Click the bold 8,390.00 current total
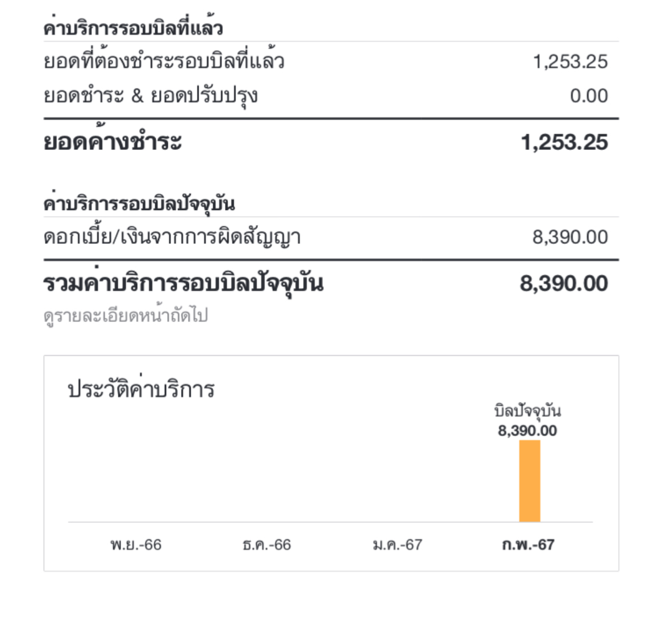Screen dimensions: 672x620 564,284
